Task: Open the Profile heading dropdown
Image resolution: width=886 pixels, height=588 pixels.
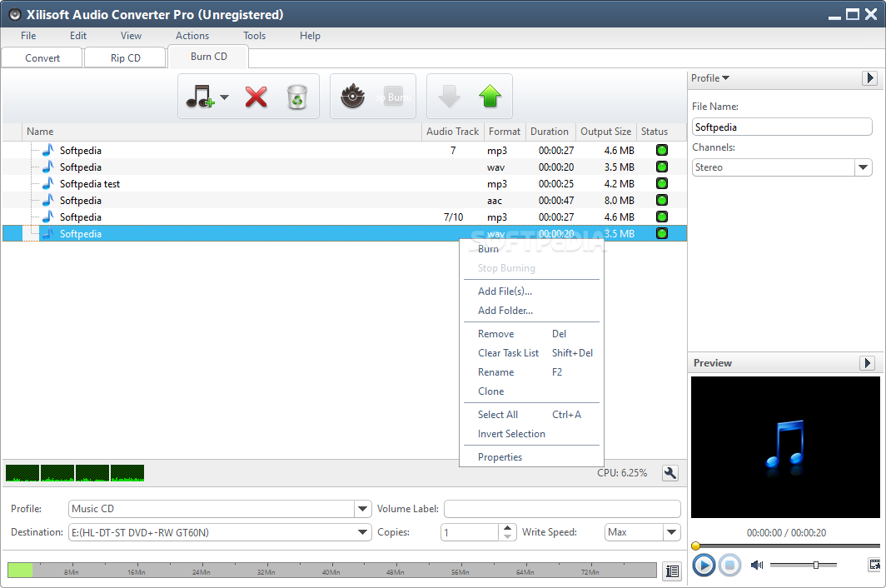Action: tap(710, 78)
